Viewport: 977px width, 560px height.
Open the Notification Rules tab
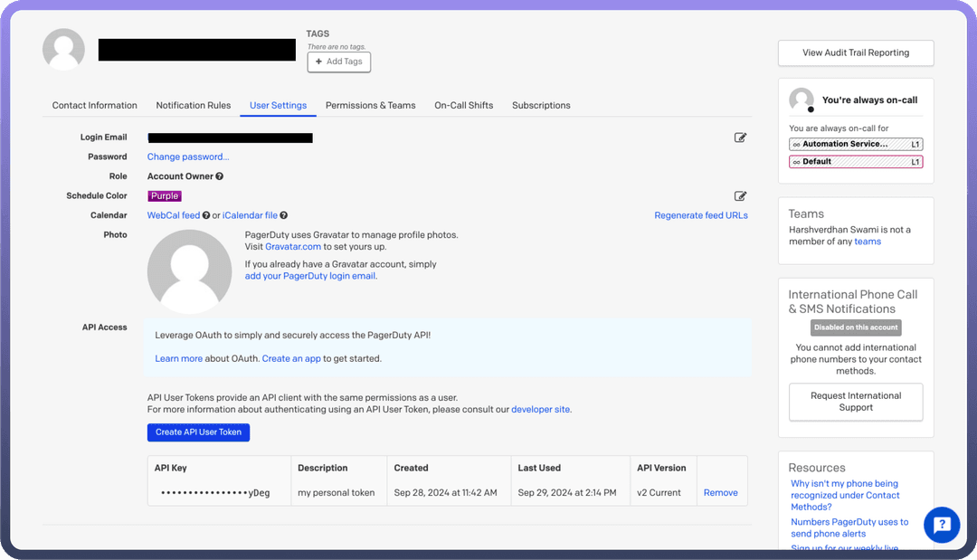click(x=194, y=105)
